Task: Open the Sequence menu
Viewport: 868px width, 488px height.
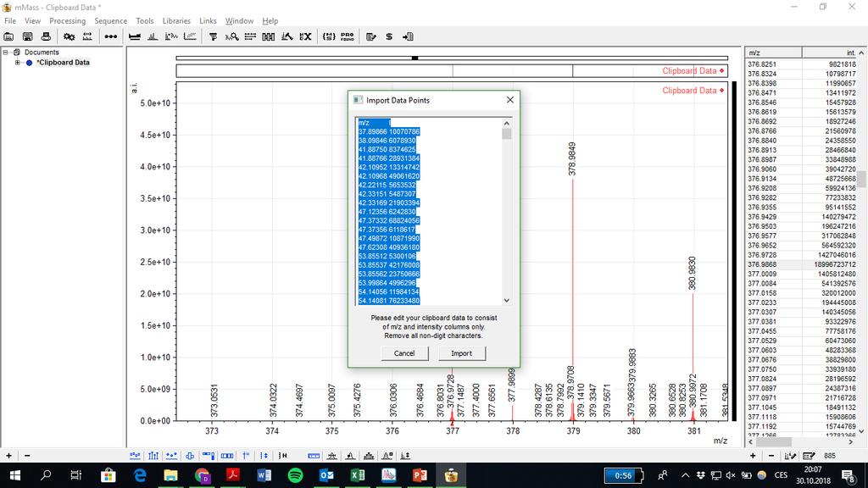Action: click(x=111, y=21)
